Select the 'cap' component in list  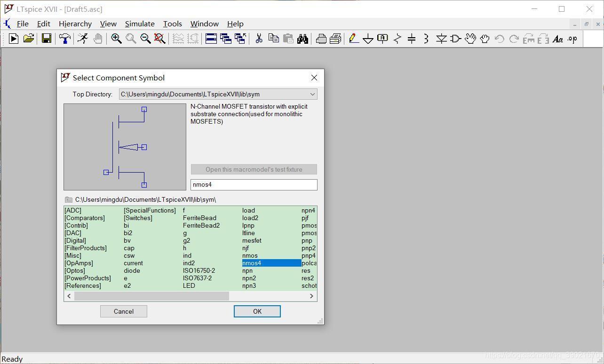[x=129, y=248]
